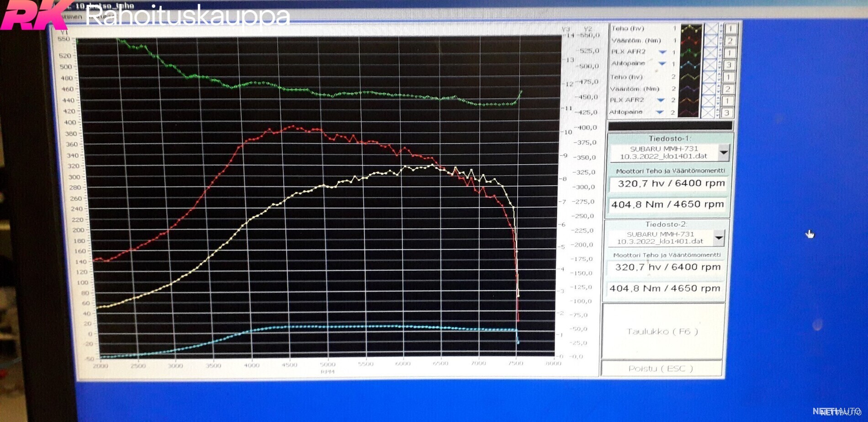Toggle visibility checkbox for PLX AFR2 file 2
Screen dimensions: 868x422
click(709, 101)
